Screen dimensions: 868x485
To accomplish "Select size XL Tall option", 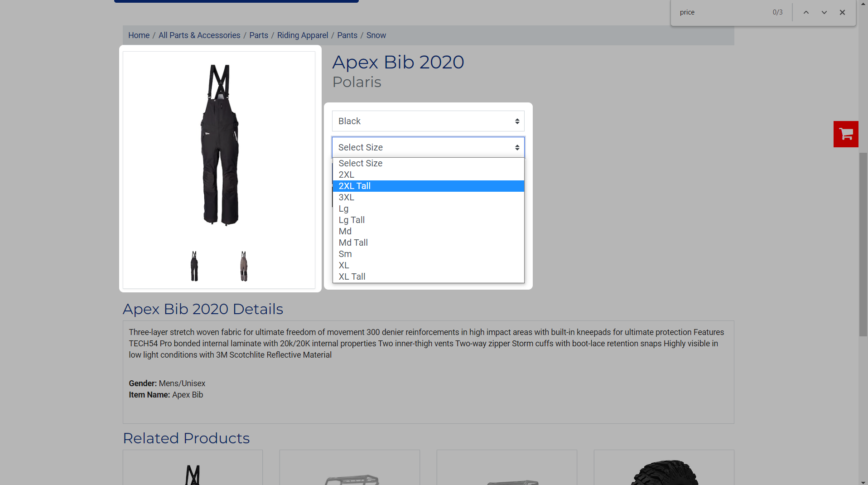I will coord(428,276).
